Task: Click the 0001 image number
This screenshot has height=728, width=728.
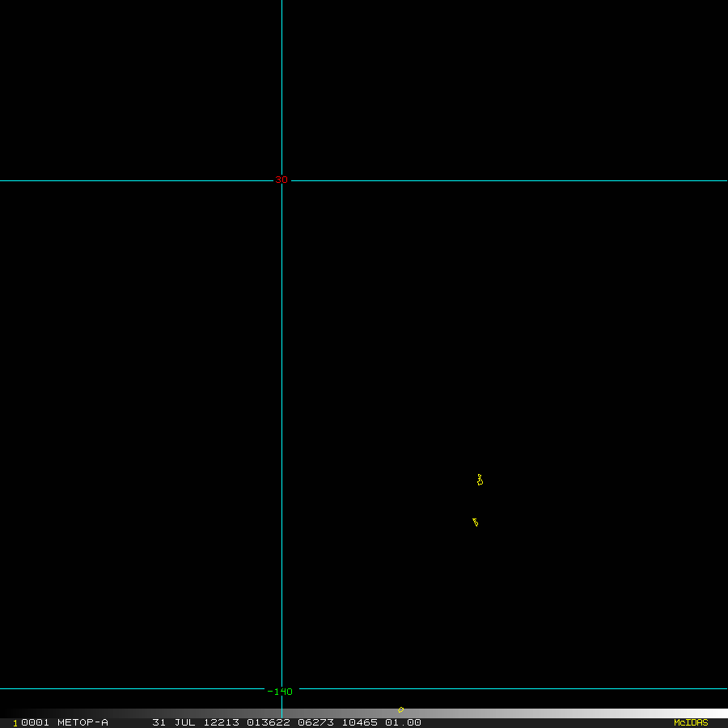Action: coord(36,722)
